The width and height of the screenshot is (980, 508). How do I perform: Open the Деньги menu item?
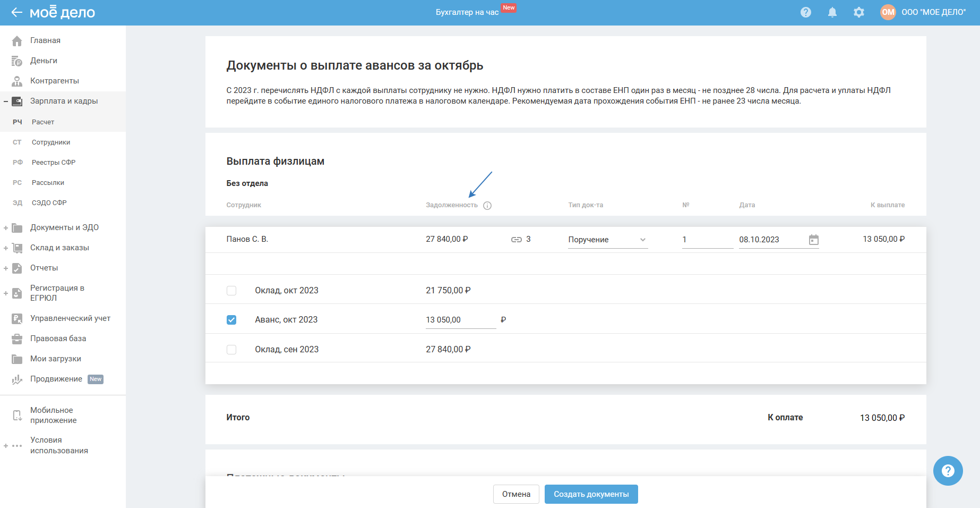pyautogui.click(x=44, y=61)
